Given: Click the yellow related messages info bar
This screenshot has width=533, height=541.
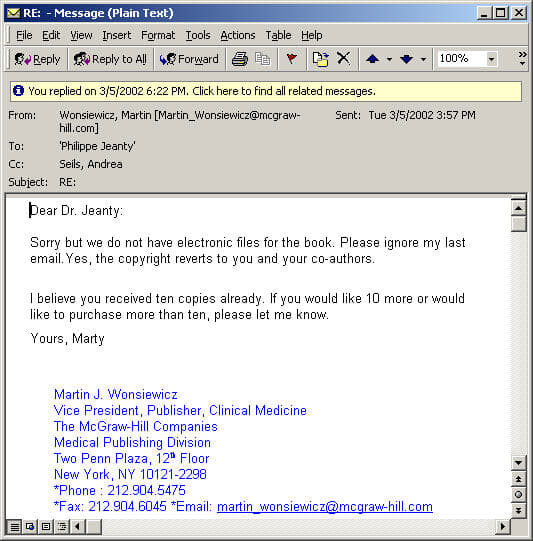Looking at the screenshot, I should point(266,91).
